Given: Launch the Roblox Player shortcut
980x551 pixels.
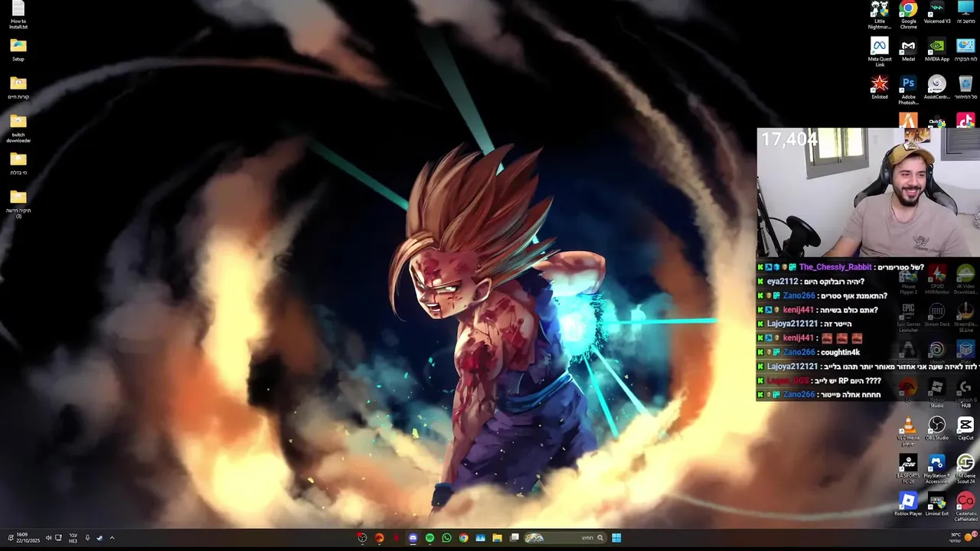Looking at the screenshot, I should pos(908,504).
